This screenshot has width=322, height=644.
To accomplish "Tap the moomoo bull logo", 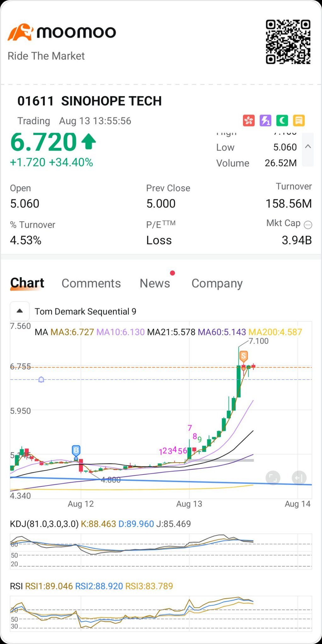I will [20, 32].
